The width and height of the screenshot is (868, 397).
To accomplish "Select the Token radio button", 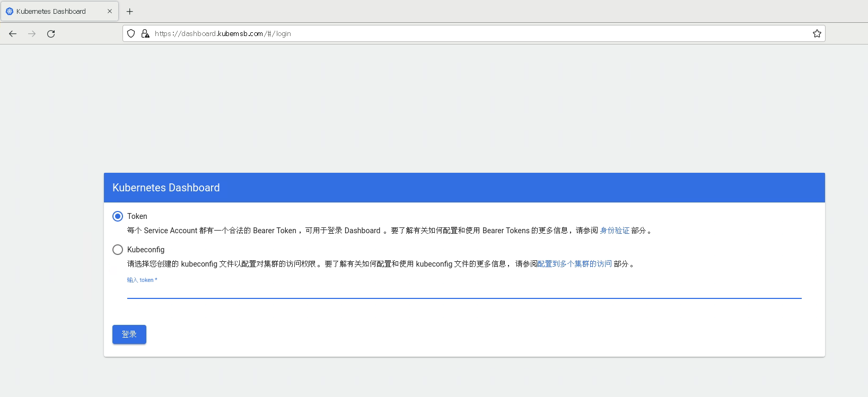I will coord(118,216).
